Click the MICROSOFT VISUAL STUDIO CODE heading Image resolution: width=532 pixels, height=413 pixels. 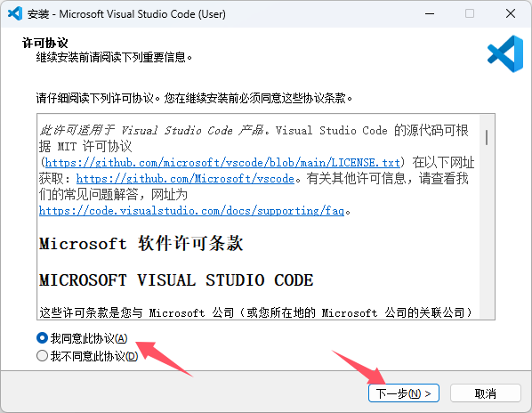coord(176,280)
